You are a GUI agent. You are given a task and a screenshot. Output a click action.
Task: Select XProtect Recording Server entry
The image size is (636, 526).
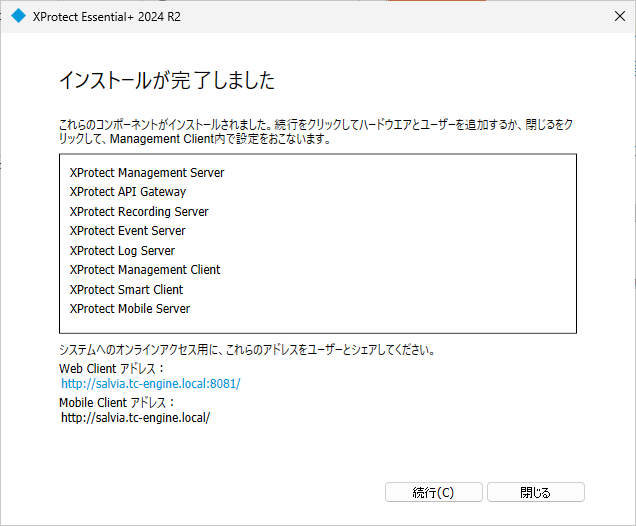click(139, 212)
